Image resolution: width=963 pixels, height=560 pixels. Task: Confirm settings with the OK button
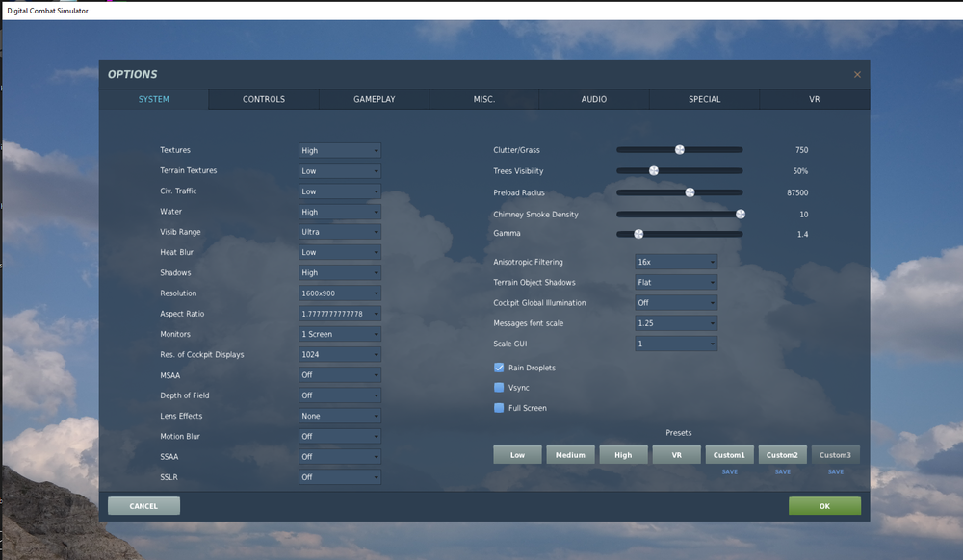[824, 505]
